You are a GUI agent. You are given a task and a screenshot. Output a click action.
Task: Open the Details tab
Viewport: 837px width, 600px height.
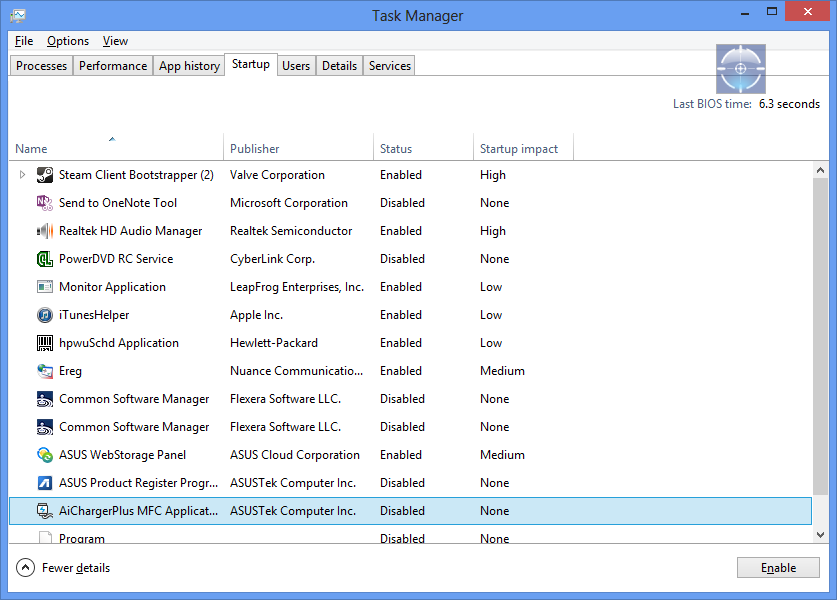tap(339, 66)
